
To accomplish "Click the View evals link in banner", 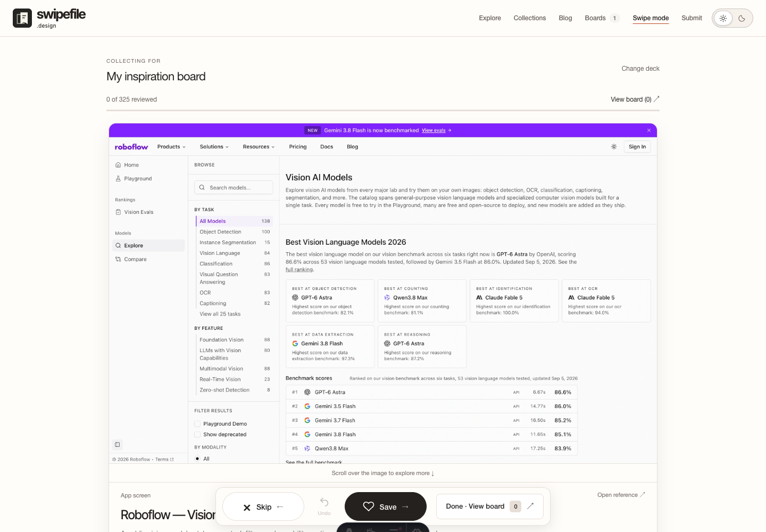I will (434, 130).
